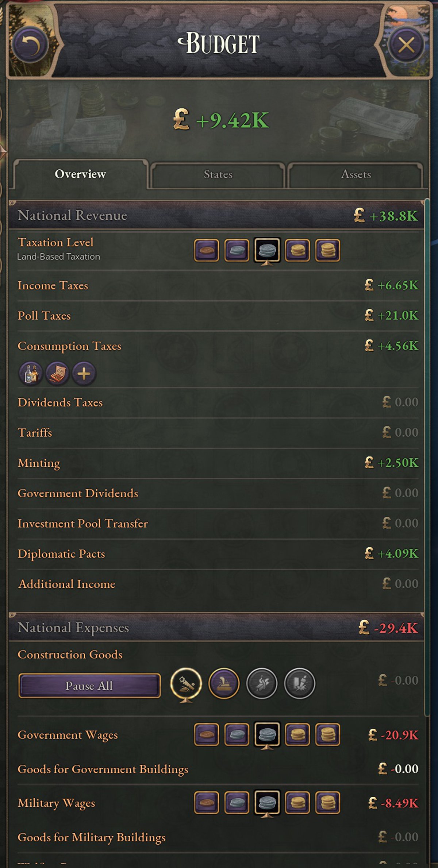This screenshot has height=868, width=438.
Task: Click the third grey construction icon
Action: [262, 683]
